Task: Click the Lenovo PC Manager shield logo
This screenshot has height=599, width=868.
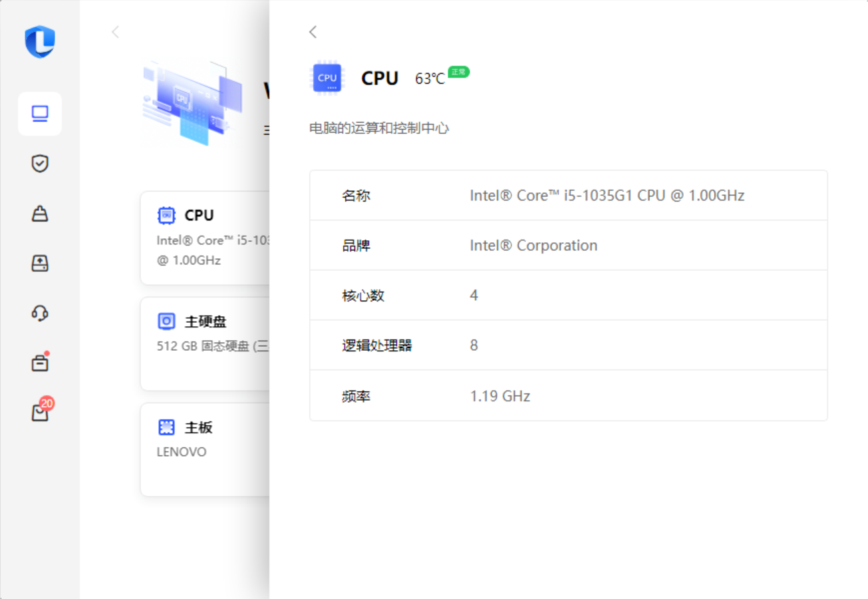Action: tap(40, 41)
